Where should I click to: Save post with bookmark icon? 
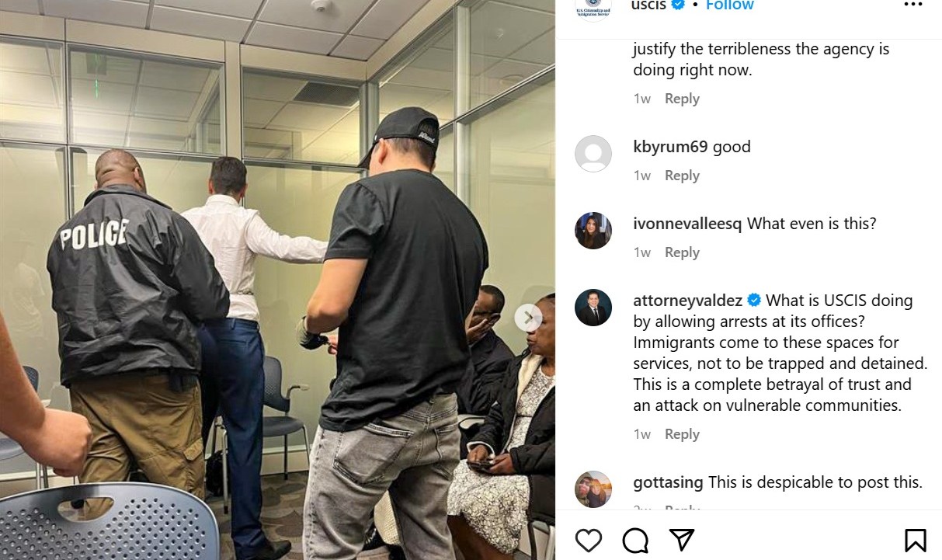point(915,540)
